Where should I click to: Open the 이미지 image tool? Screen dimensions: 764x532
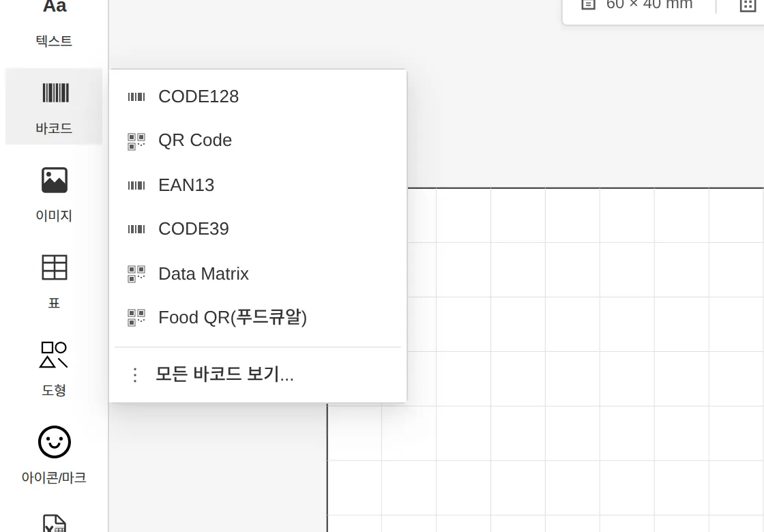tap(54, 194)
